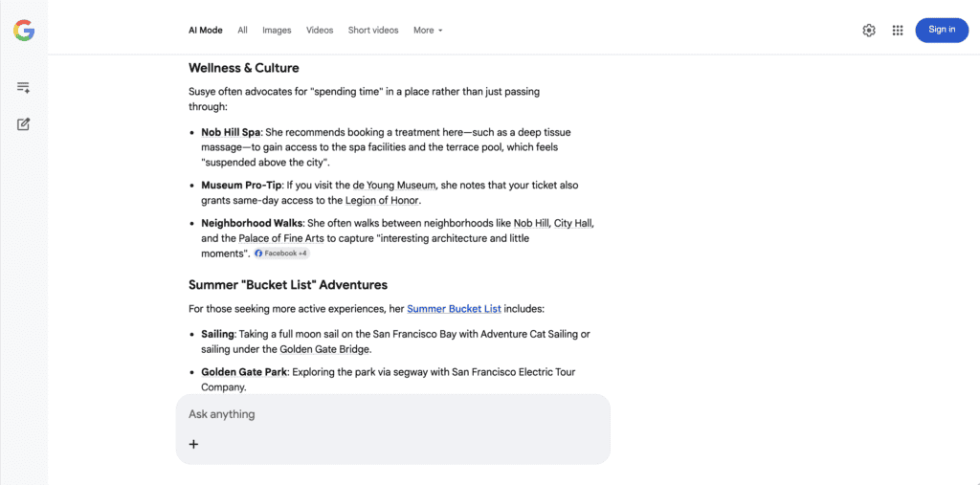Click the bold Museum Pro-Tip label
Screen dimensions: 980x485
[242, 186]
